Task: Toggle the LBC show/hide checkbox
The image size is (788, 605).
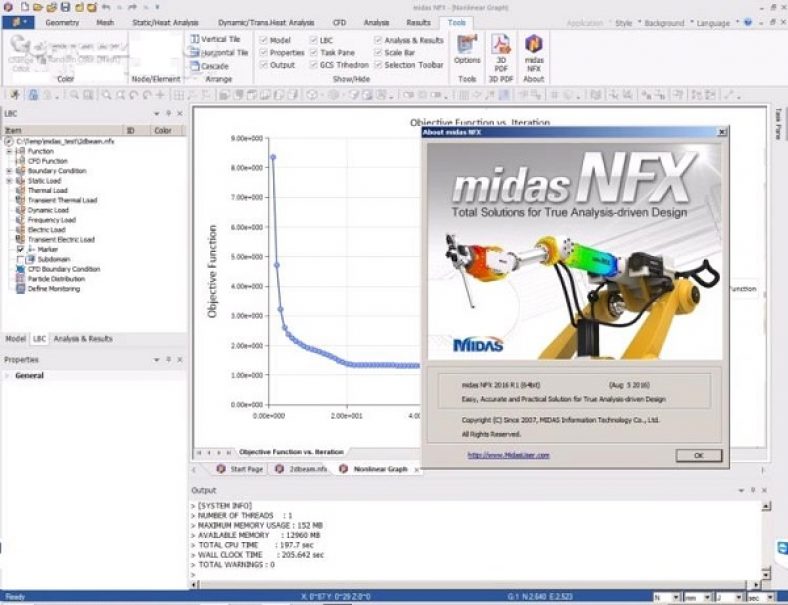Action: [314, 40]
